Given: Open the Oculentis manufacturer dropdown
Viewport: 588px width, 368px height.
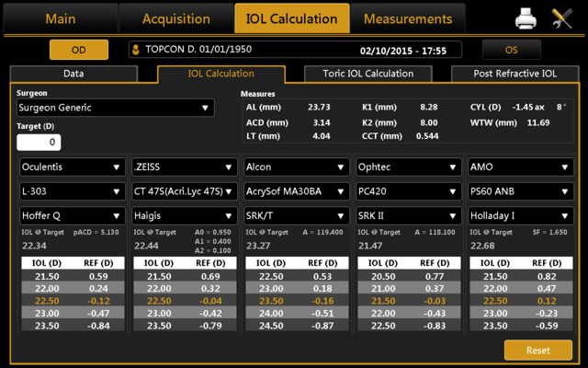Looking at the screenshot, I should point(73,167).
